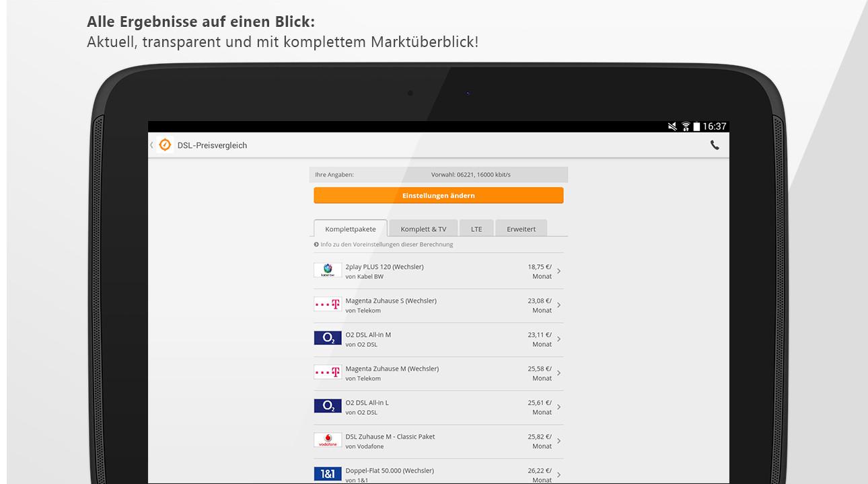Tap the 1&1 logo
Screen dimensions: 868x484
pyautogui.click(x=328, y=474)
